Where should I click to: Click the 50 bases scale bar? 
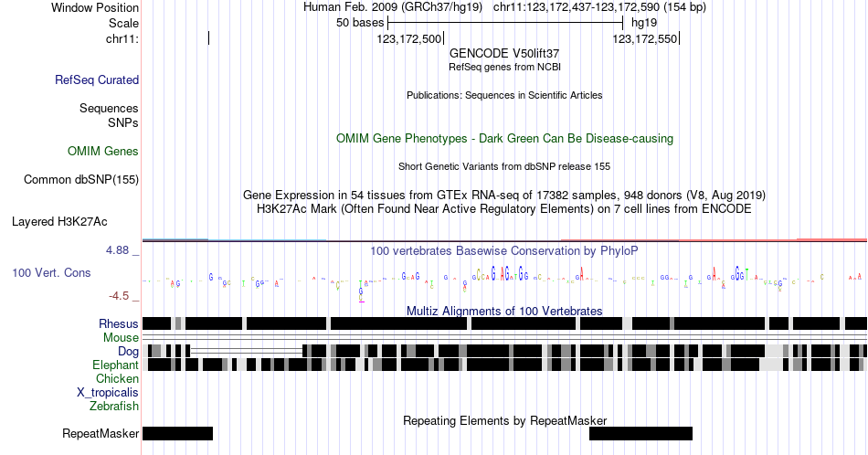tap(505, 23)
